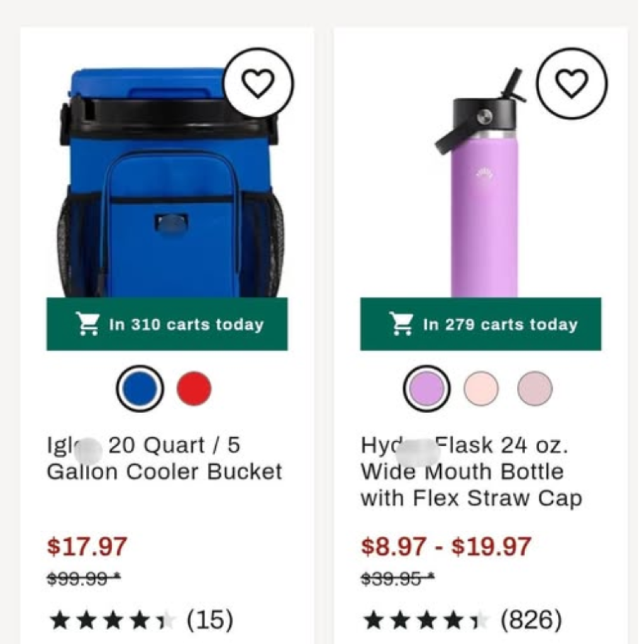Pick the light pink bottle color swatch
Screen dimensions: 644x644
pyautogui.click(x=481, y=389)
